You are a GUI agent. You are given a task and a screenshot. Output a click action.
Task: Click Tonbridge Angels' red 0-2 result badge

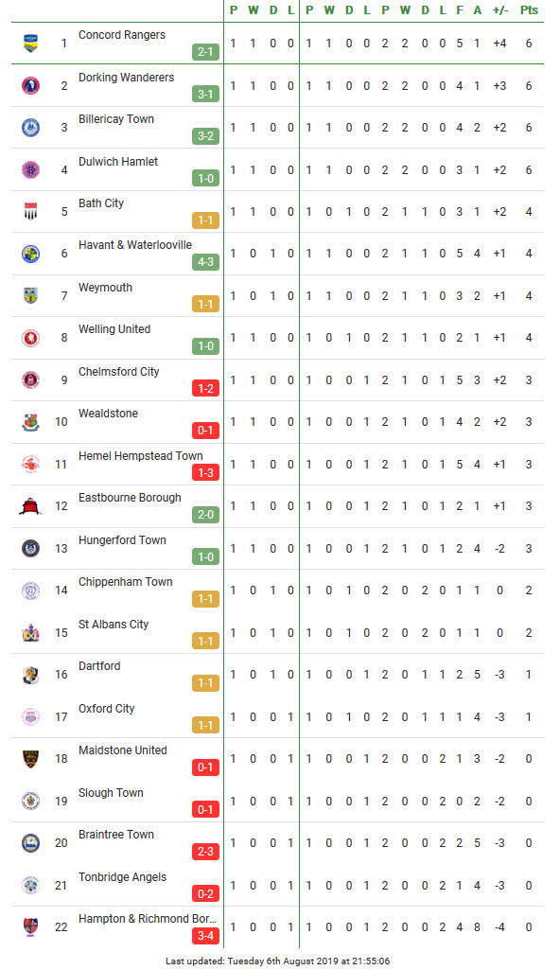point(206,893)
